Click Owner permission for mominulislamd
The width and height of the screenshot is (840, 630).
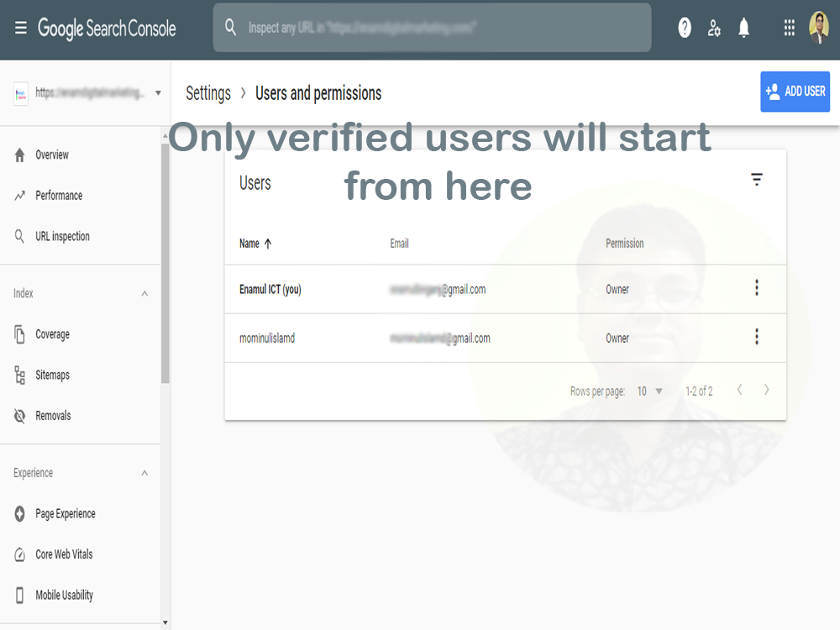(x=617, y=339)
